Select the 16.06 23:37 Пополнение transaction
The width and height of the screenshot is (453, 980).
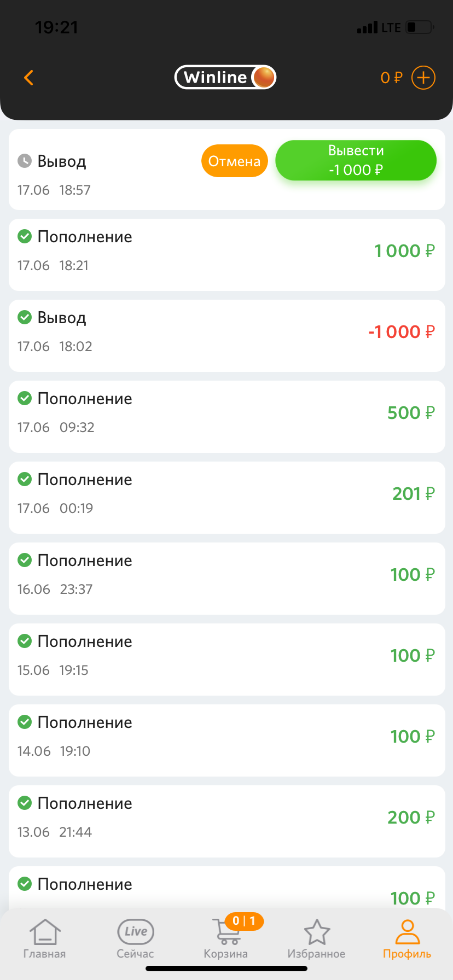226,579
